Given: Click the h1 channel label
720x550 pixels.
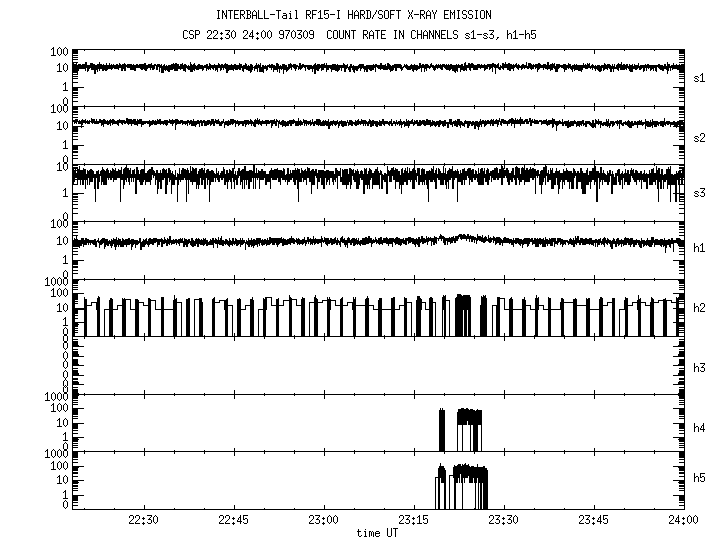Looking at the screenshot, I should click(x=700, y=250).
